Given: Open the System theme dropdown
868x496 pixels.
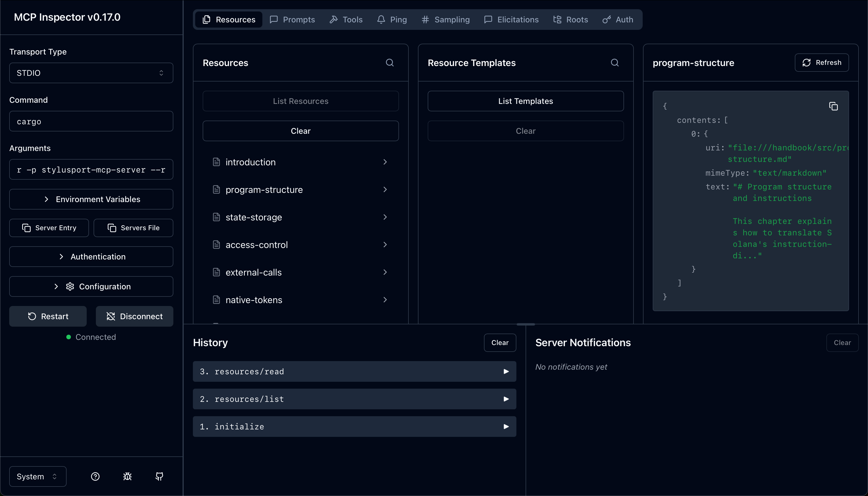Looking at the screenshot, I should tap(38, 476).
